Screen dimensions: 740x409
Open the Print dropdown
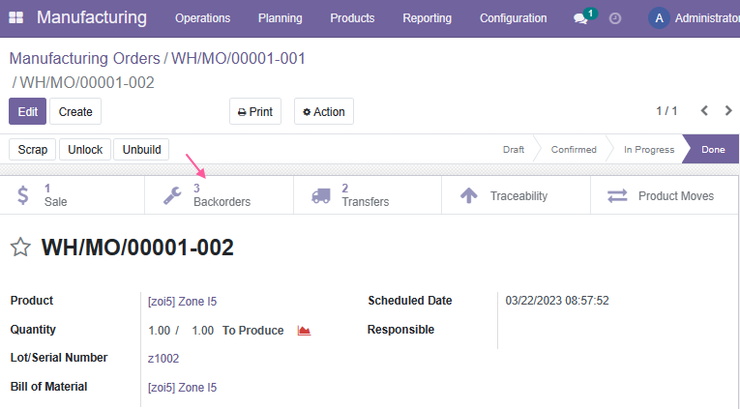pos(255,111)
